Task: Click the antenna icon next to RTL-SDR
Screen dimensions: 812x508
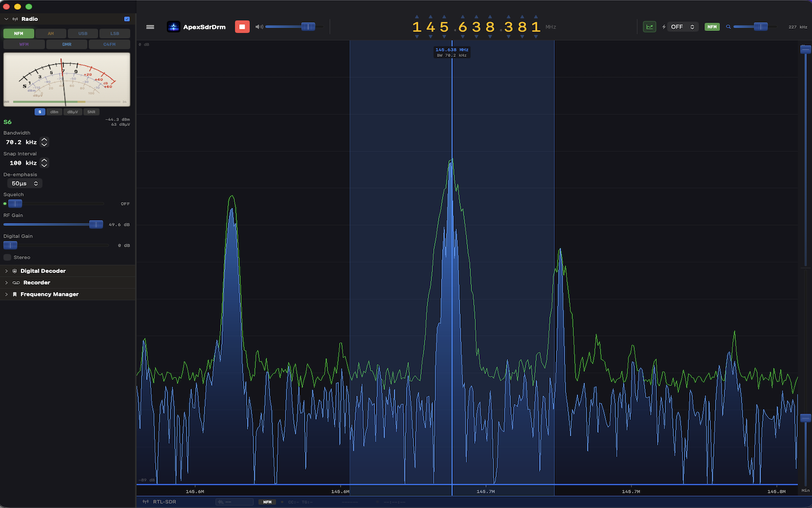Action: coord(145,501)
